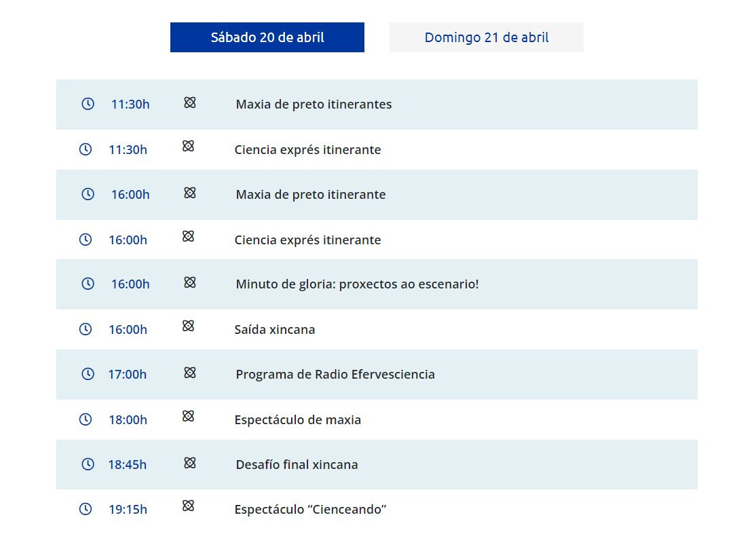The width and height of the screenshot is (756, 547).
Task: Click atom icon beside Espectáculo de maxia
Action: (188, 417)
